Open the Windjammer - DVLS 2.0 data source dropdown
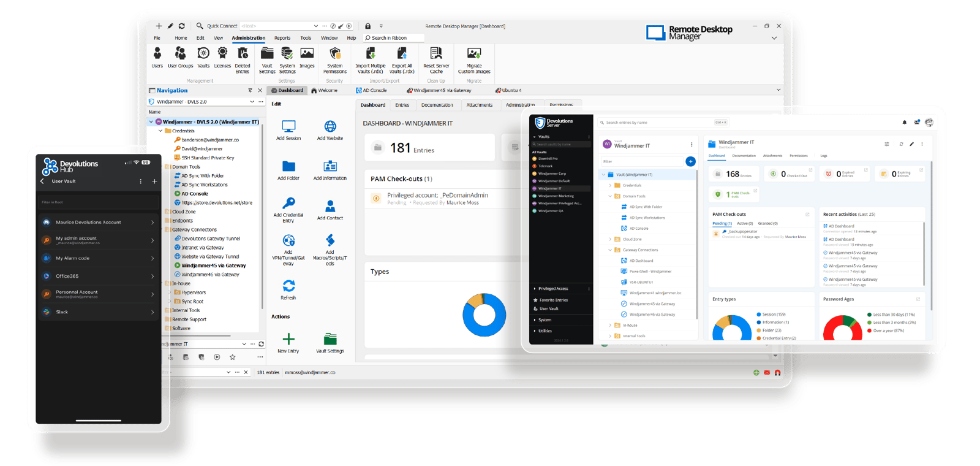This screenshot has width=980, height=466. (252, 102)
